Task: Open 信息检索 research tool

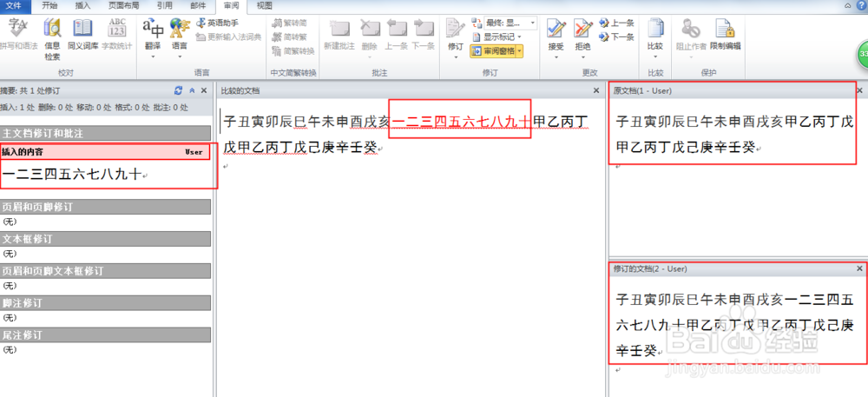Action: click(53, 40)
